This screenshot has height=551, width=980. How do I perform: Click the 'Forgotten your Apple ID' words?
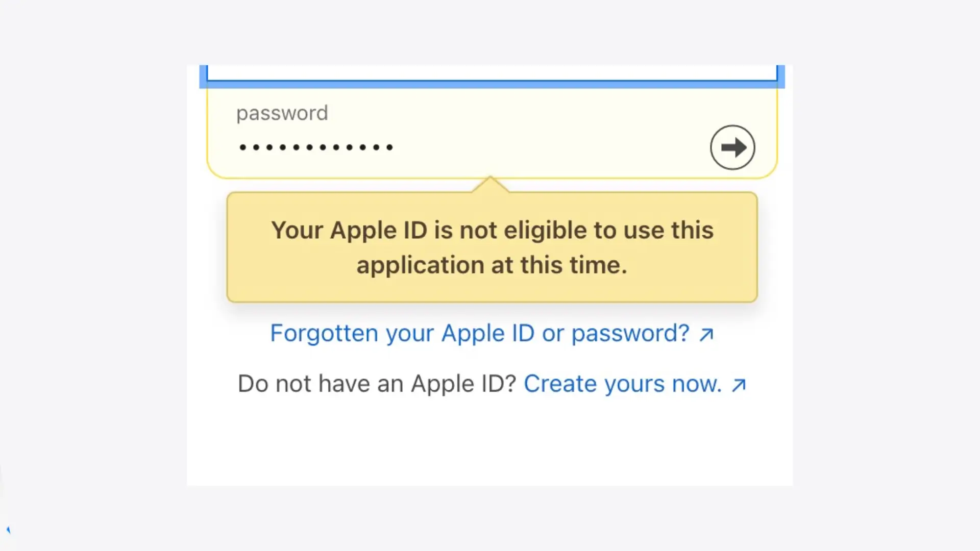[x=403, y=334]
